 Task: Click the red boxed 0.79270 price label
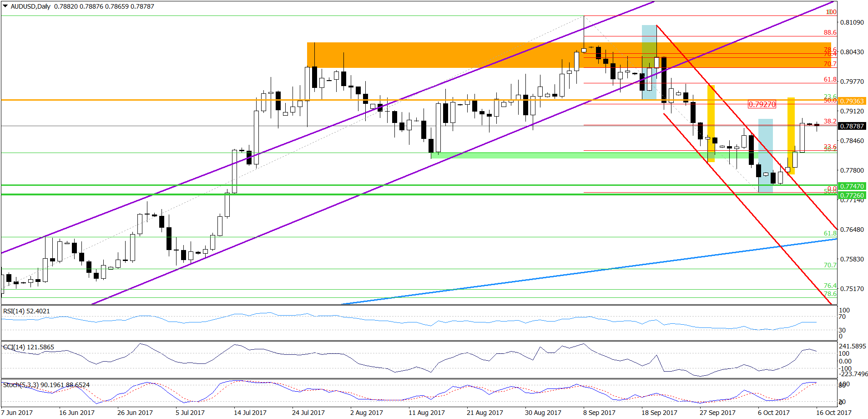coord(762,104)
